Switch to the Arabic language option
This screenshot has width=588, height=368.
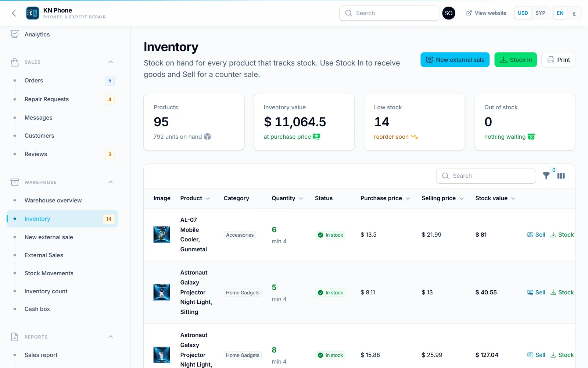[574, 13]
